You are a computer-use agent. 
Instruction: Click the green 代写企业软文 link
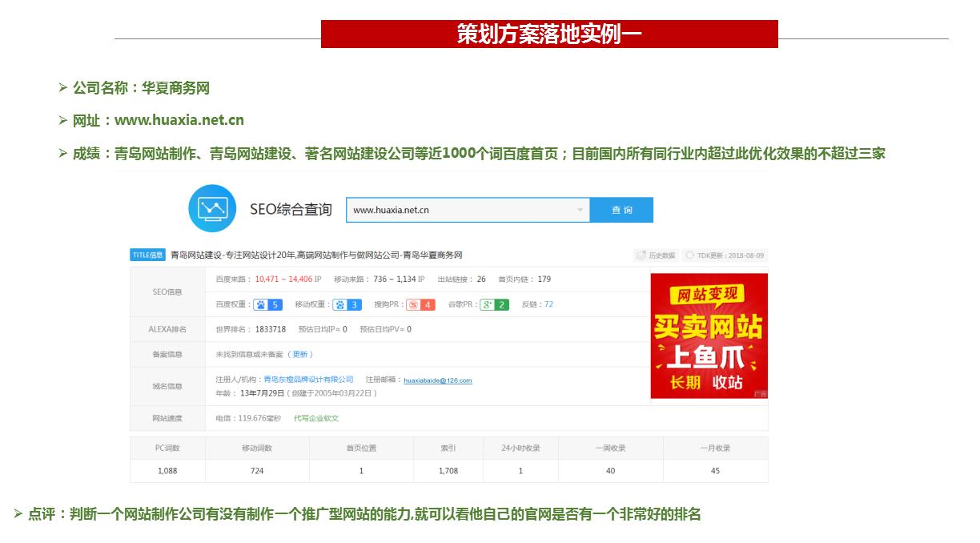coord(316,418)
